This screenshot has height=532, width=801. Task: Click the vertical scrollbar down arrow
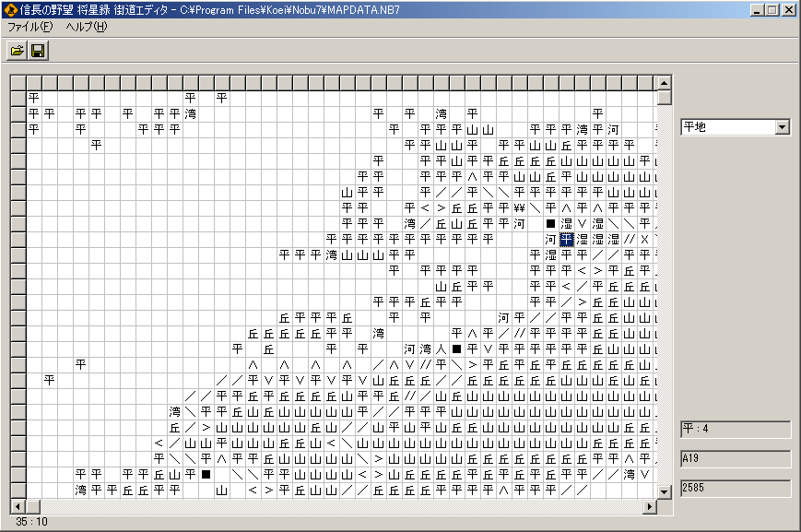point(664,492)
